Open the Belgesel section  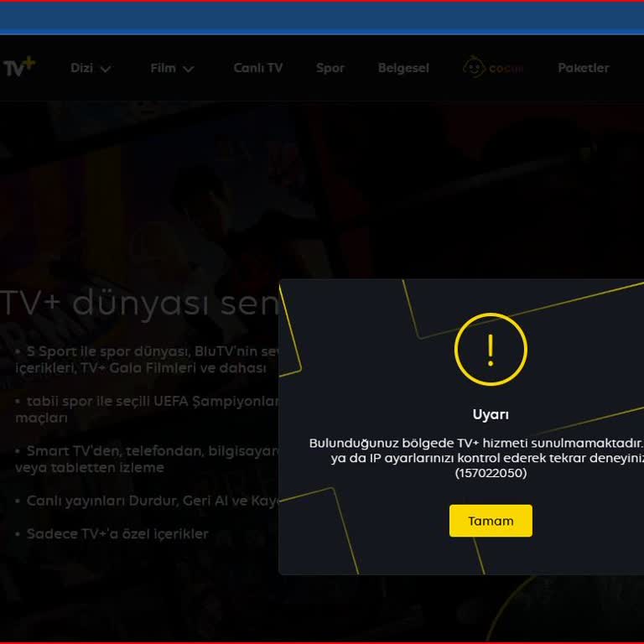(x=403, y=68)
